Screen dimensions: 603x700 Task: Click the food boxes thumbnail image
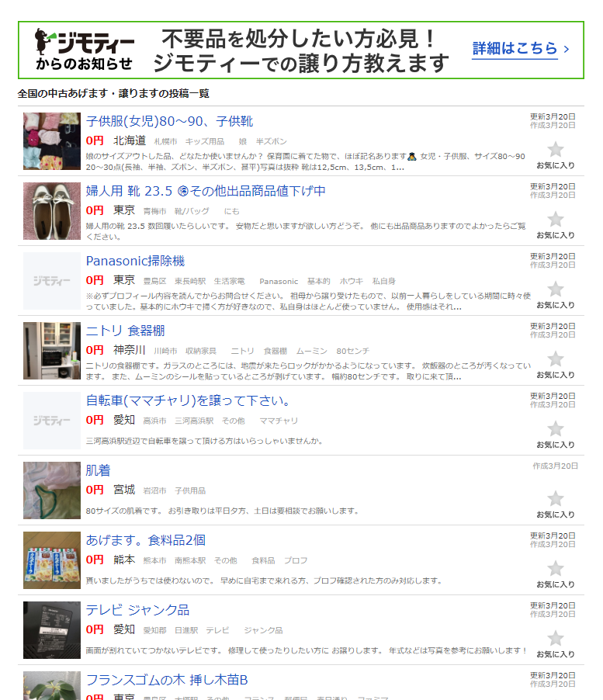coord(52,560)
